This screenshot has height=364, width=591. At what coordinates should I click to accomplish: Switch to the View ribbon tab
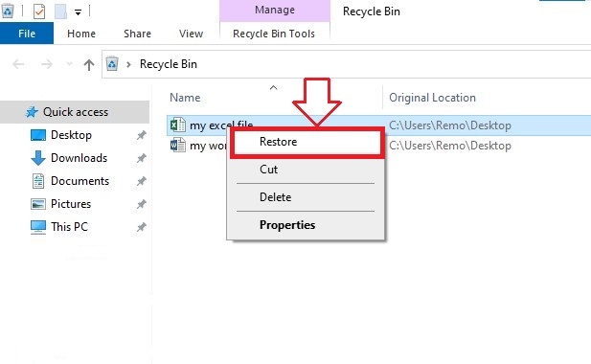[x=192, y=34]
